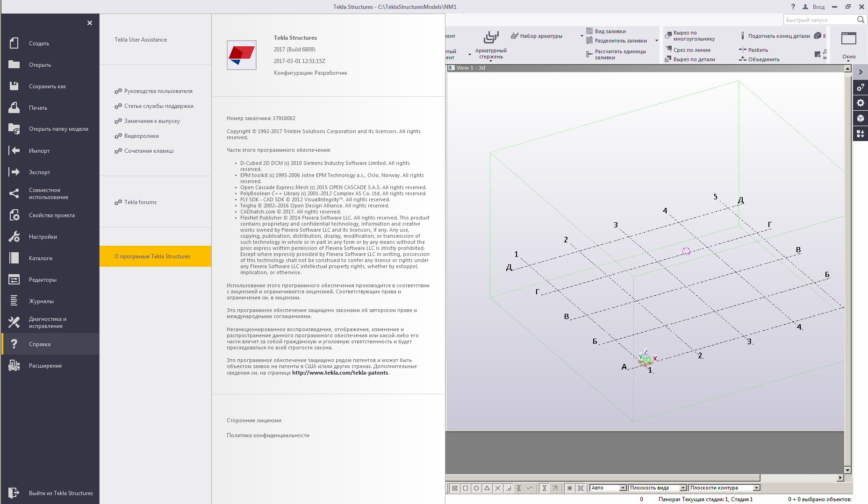Click the View 1 vertical scrollbar down arrow
The width and height of the screenshot is (868, 504).
pyautogui.click(x=847, y=470)
